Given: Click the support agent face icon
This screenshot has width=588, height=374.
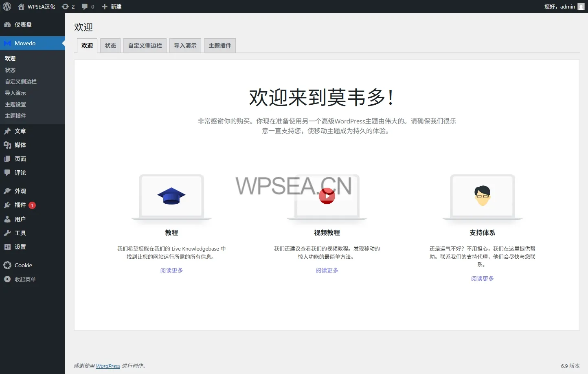Looking at the screenshot, I should point(483,196).
